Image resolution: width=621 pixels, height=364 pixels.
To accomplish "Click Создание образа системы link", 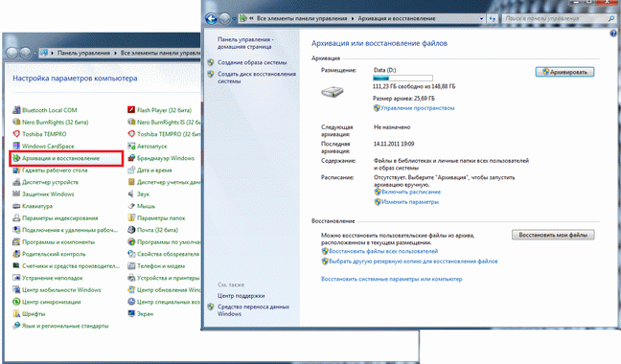I will point(252,62).
